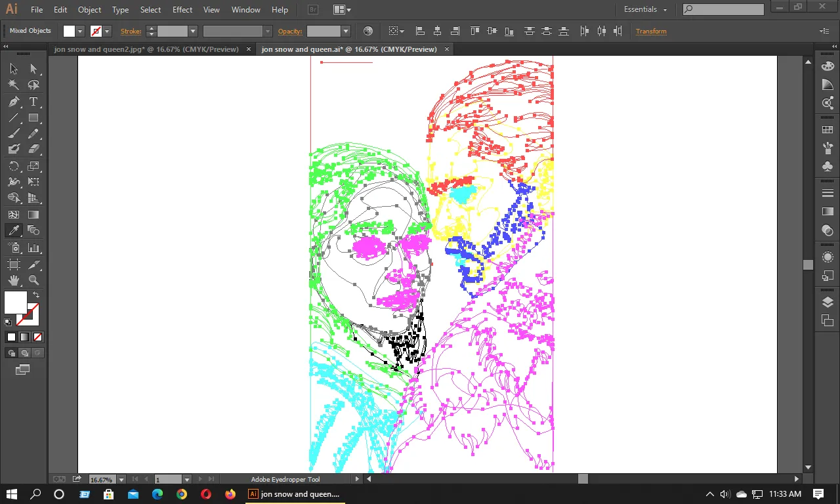Expand the tools panel with double arrows

tap(6, 48)
